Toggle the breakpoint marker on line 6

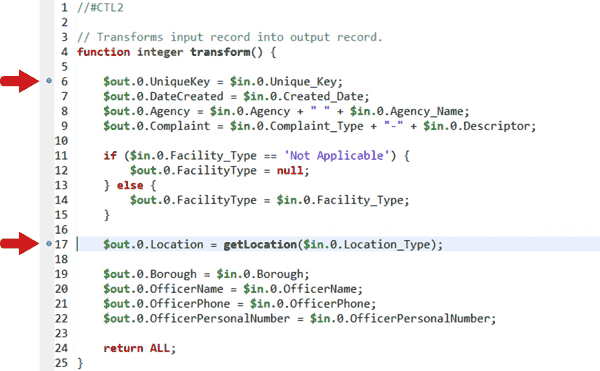[x=49, y=81]
